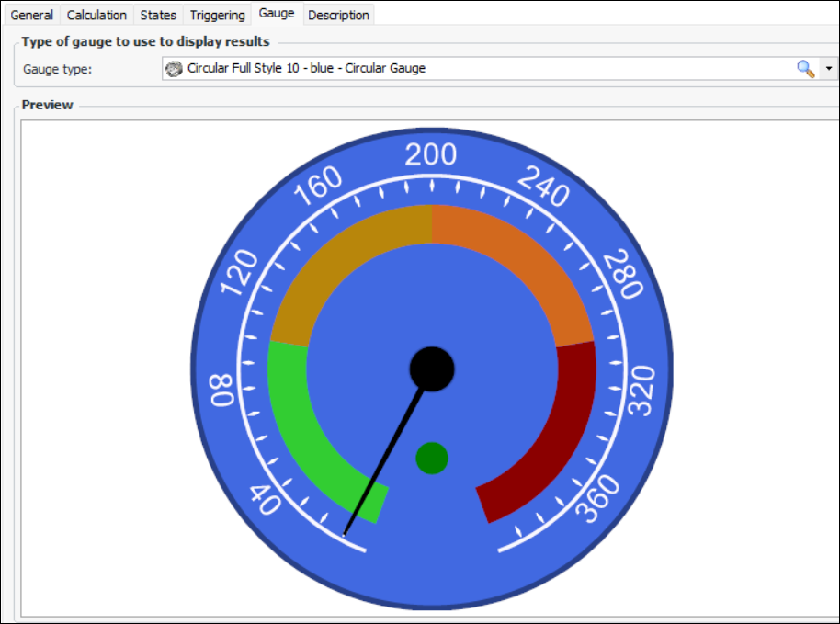Image resolution: width=840 pixels, height=624 pixels.
Task: Click the green state indicator dot
Action: pos(432,459)
